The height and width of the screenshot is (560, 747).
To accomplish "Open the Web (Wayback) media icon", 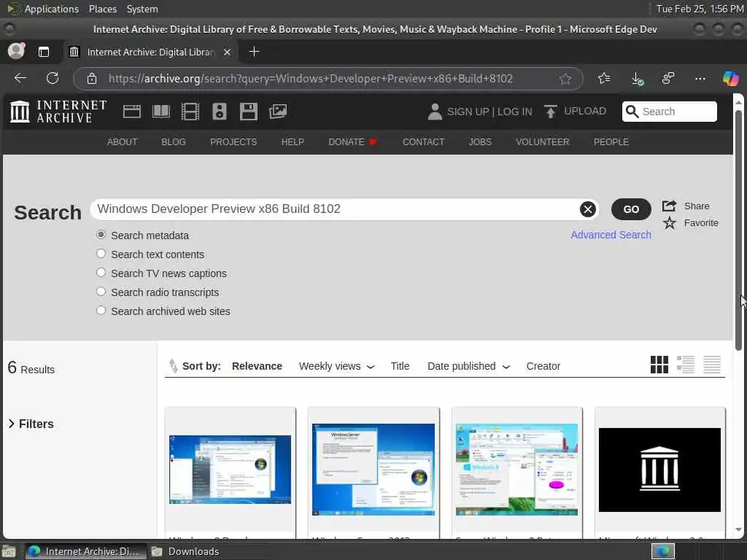I will pyautogui.click(x=131, y=112).
